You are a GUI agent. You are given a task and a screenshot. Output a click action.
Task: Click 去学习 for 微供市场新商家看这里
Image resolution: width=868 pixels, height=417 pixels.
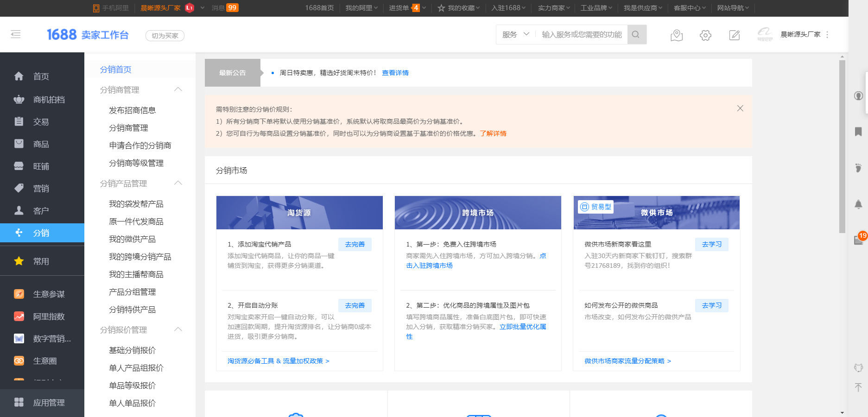[x=712, y=244]
